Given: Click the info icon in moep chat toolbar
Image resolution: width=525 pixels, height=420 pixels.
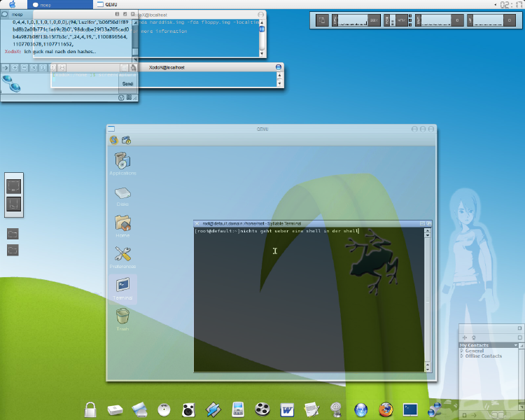Looking at the screenshot, I should click(x=43, y=68).
